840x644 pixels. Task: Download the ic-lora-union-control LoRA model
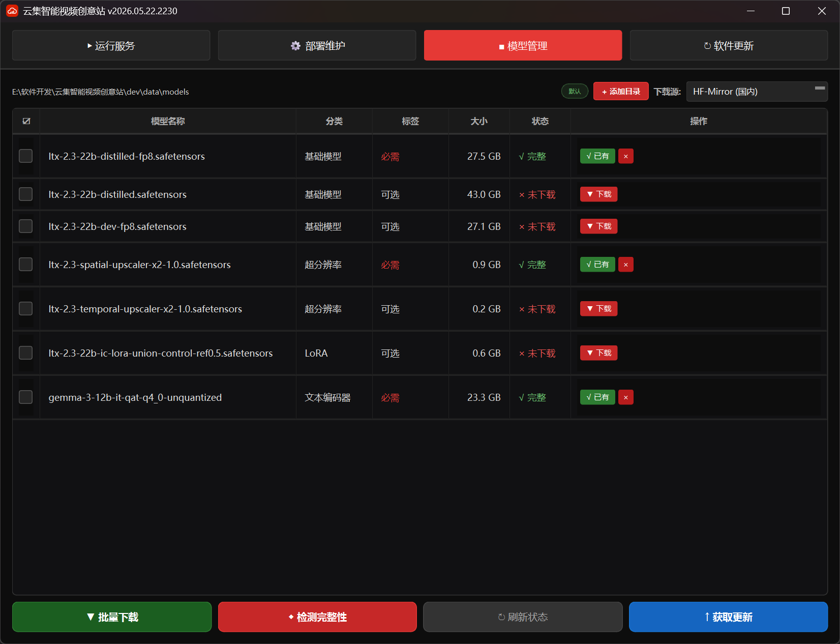598,353
